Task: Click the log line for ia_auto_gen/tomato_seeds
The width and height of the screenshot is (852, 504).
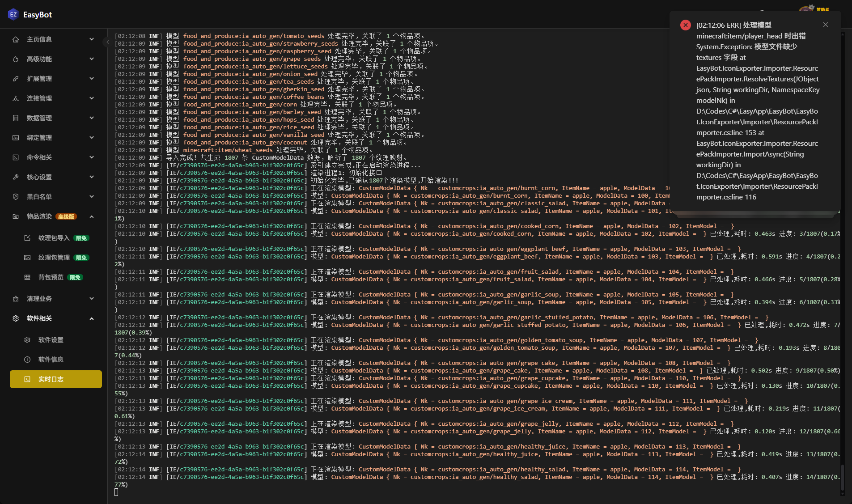Action: click(270, 36)
